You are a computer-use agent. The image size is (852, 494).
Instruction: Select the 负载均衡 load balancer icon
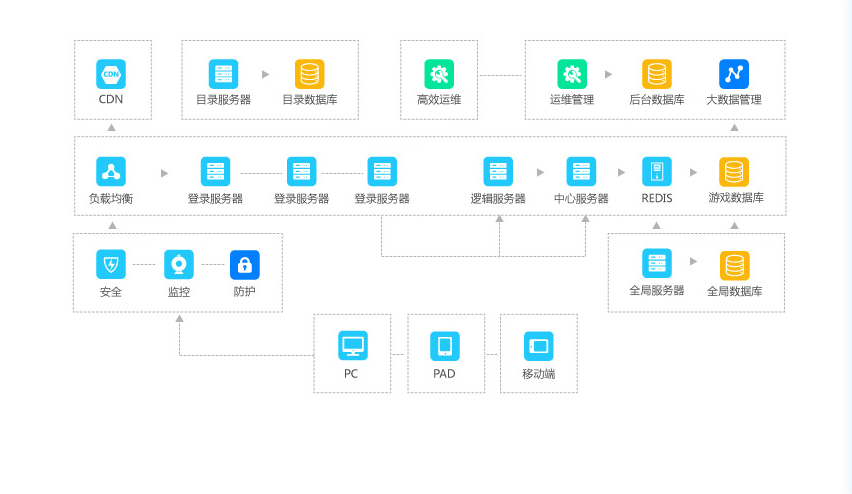coord(111,171)
